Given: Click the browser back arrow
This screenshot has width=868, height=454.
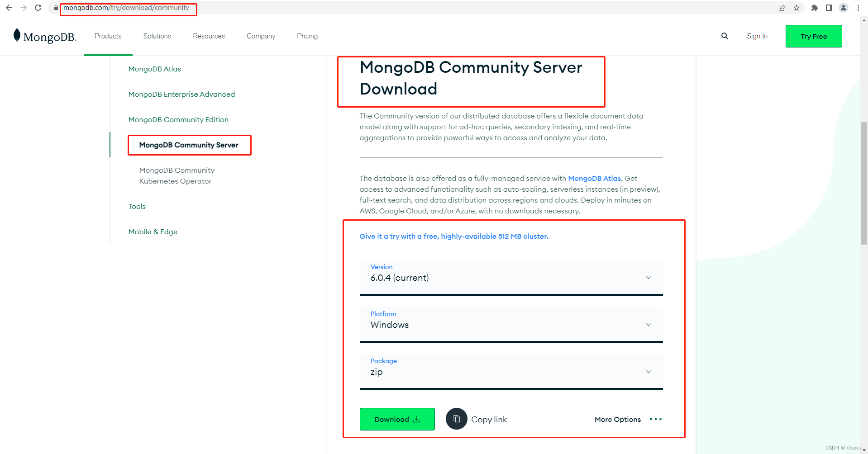Looking at the screenshot, I should click(x=9, y=8).
